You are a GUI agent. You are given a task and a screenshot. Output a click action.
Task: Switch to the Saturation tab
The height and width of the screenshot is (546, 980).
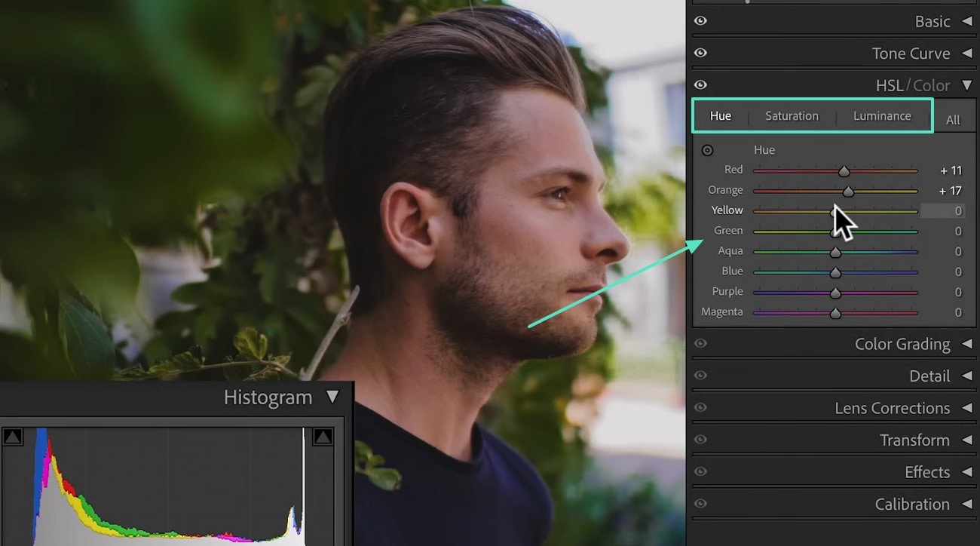(x=792, y=115)
